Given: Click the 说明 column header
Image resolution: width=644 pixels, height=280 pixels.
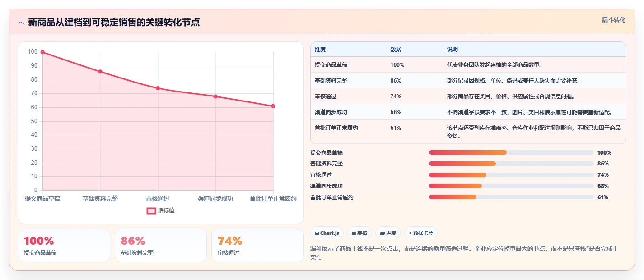Looking at the screenshot, I should tap(453, 49).
